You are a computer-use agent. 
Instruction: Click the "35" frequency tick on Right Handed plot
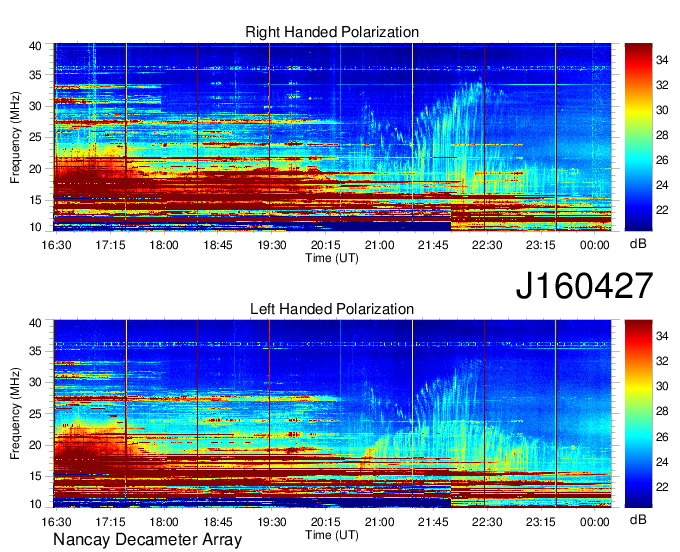coord(36,75)
